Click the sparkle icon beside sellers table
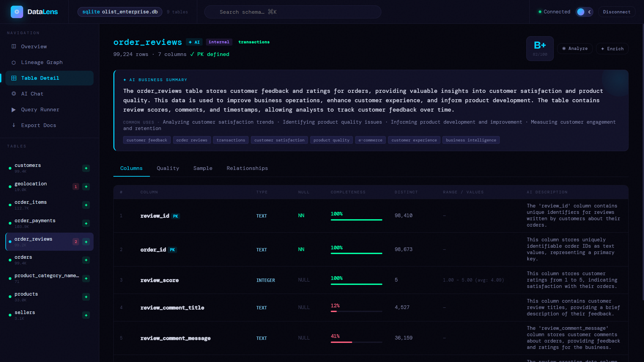The width and height of the screenshot is (644, 362). (86, 315)
